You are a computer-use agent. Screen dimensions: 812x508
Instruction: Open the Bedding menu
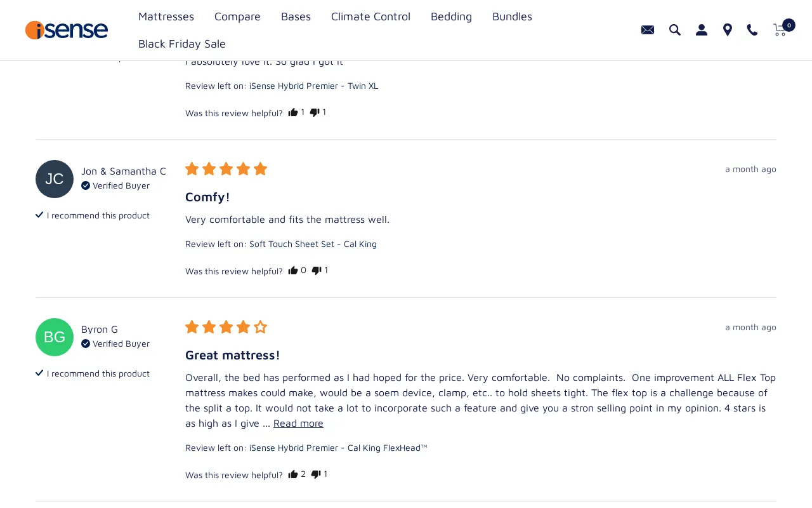click(x=451, y=17)
